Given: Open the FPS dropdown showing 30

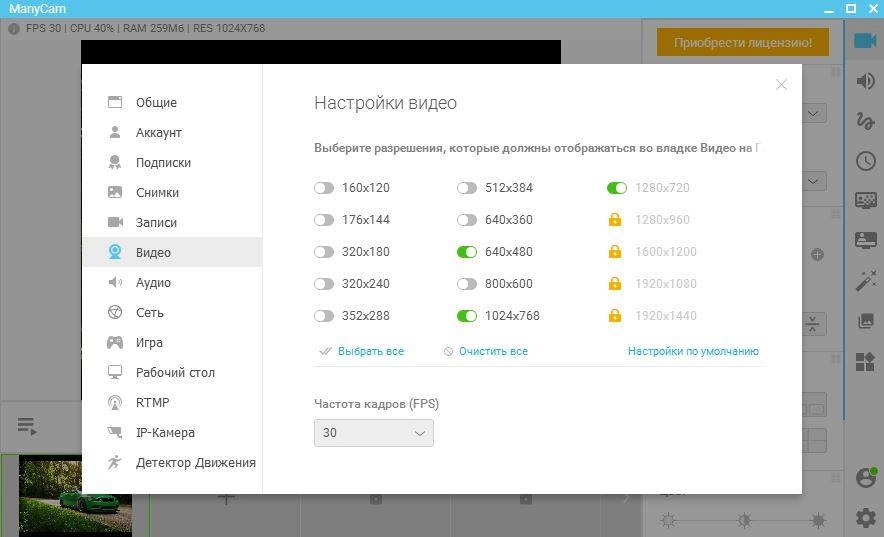Looking at the screenshot, I should click(x=374, y=433).
